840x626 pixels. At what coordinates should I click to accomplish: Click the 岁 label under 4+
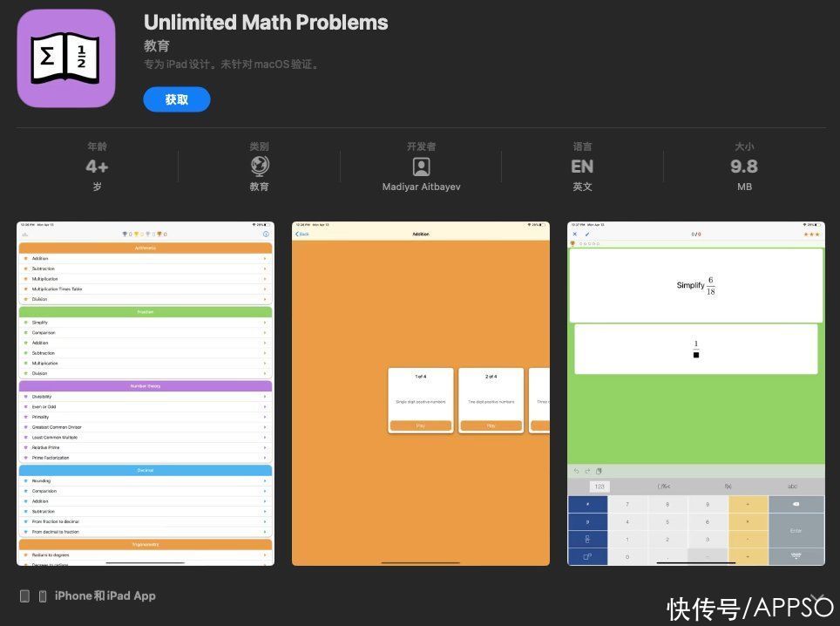pyautogui.click(x=97, y=187)
